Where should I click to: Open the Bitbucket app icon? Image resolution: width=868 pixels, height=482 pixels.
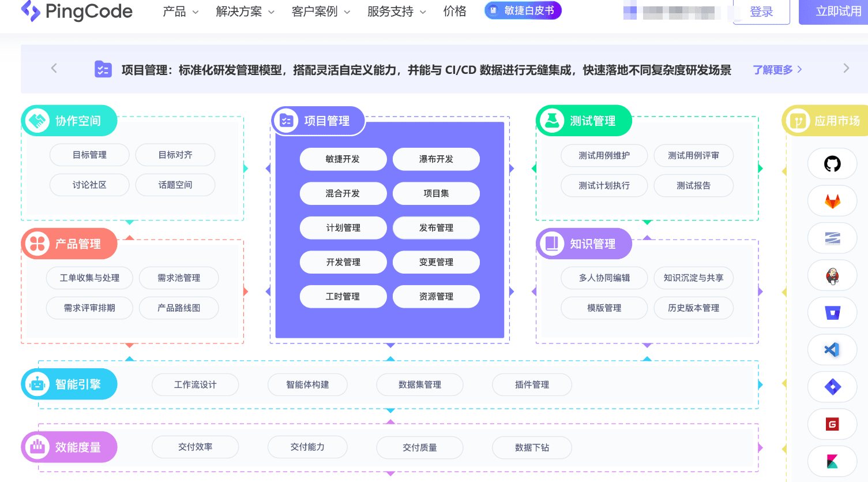(x=832, y=312)
